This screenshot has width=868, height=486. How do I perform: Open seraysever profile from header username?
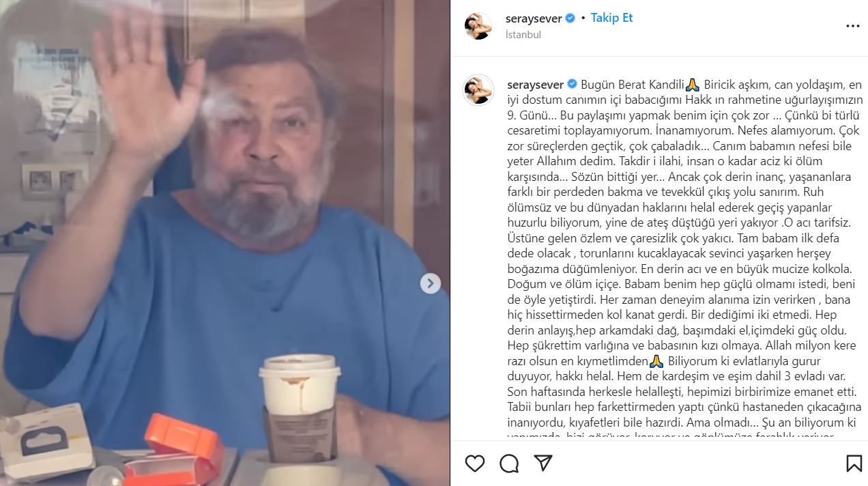coord(534,18)
